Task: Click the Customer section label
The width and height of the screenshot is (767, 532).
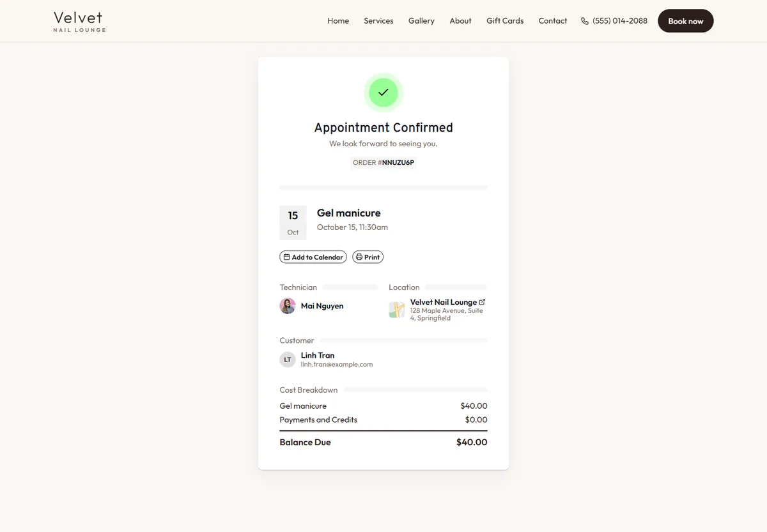Action: 297,340
